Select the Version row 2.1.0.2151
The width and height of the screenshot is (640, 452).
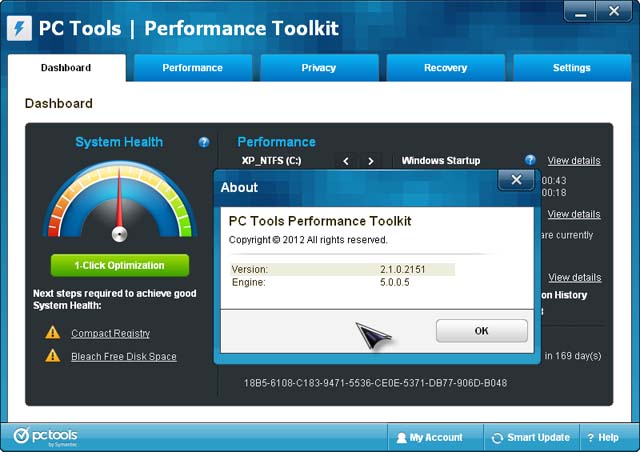click(x=342, y=269)
